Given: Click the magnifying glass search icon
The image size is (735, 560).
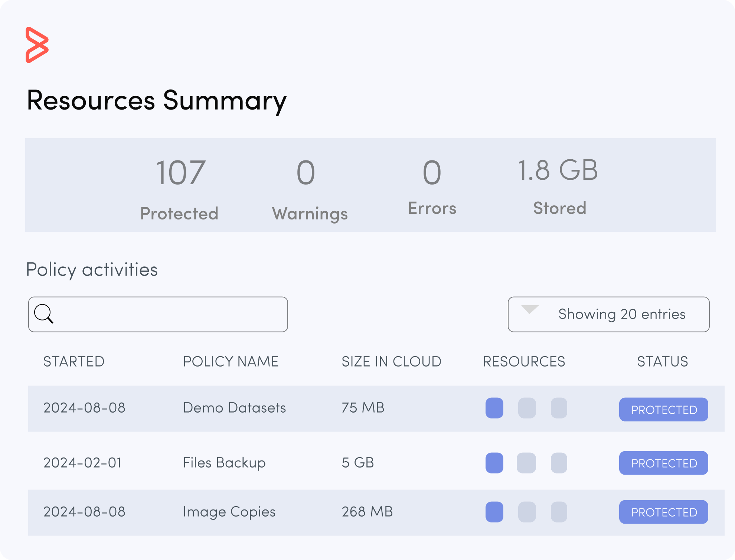Looking at the screenshot, I should (45, 314).
